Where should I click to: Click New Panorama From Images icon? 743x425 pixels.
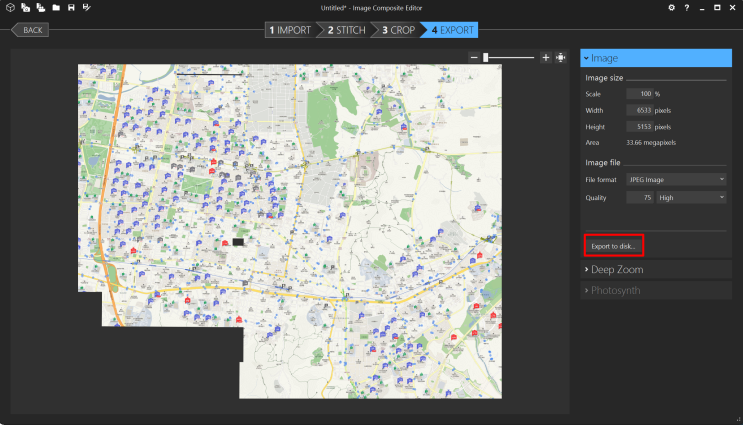[26, 8]
